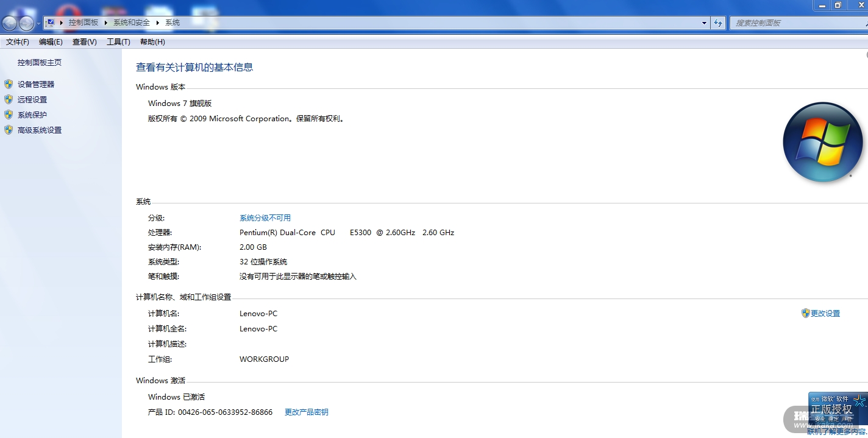The image size is (868, 438).
Task: Click the computer icon in the address bar
Action: (51, 23)
